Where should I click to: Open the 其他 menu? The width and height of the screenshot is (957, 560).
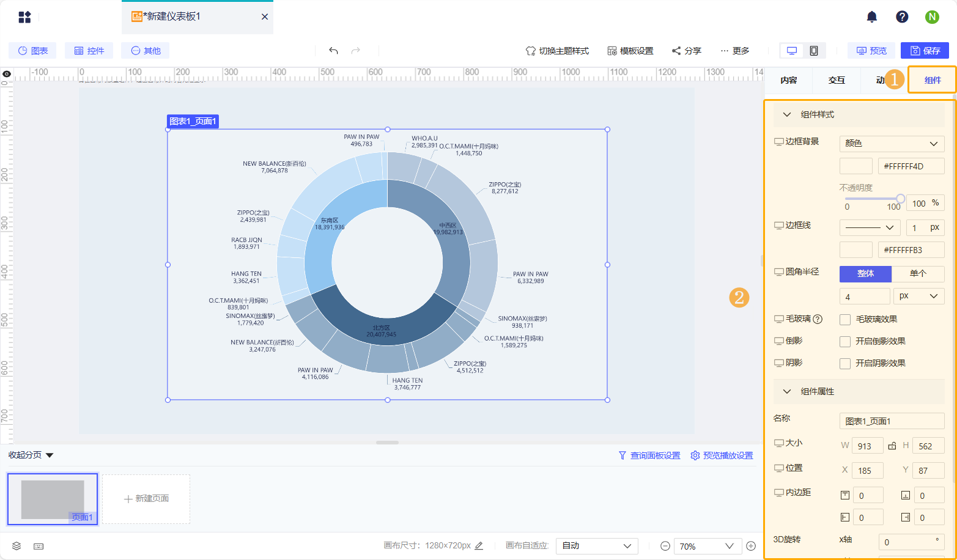pos(146,51)
